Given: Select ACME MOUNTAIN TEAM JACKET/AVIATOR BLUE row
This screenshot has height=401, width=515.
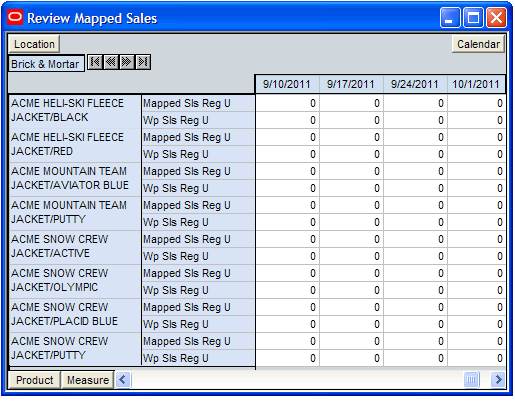Looking at the screenshot, I should (x=75, y=179).
